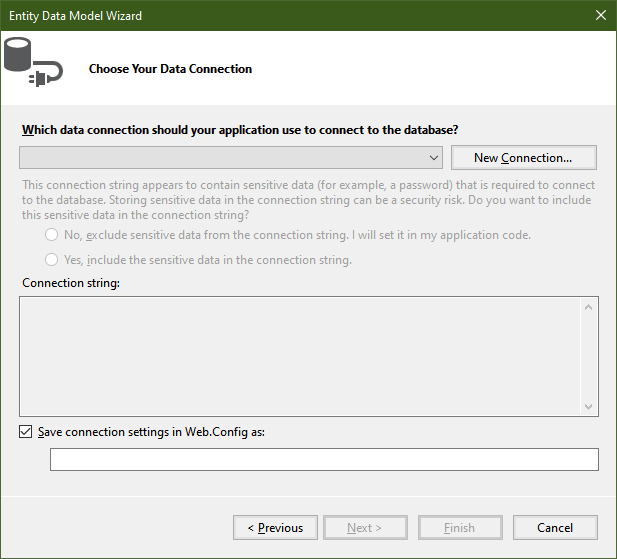The height and width of the screenshot is (559, 617).
Task: Click the Web.Config connection name input field
Action: [324, 459]
